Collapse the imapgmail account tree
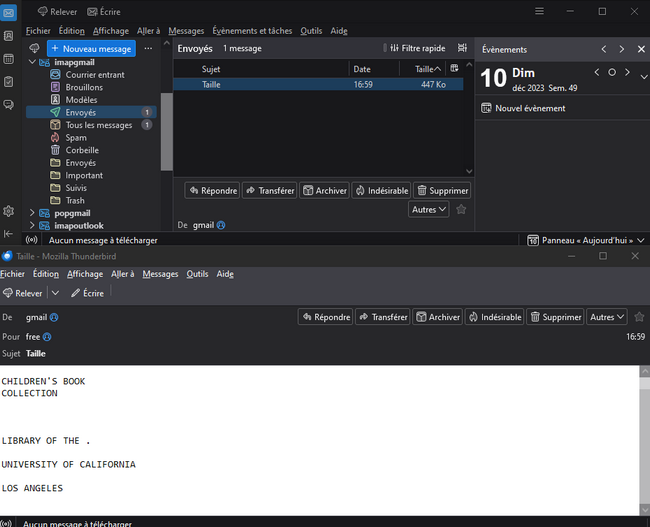This screenshot has height=527, width=650. (32, 62)
